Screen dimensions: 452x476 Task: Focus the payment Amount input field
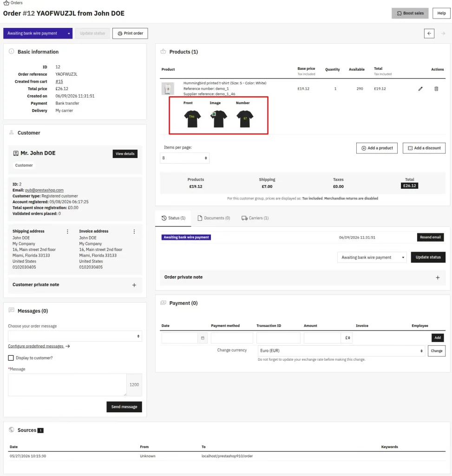coord(322,338)
